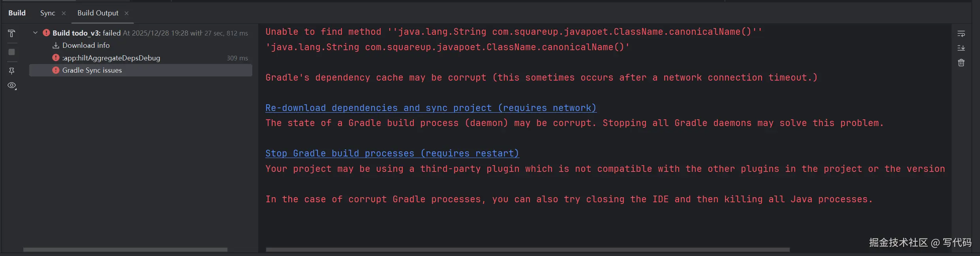This screenshot has width=980, height=256.
Task: Toggle soft-wrap in the output console
Action: click(961, 34)
